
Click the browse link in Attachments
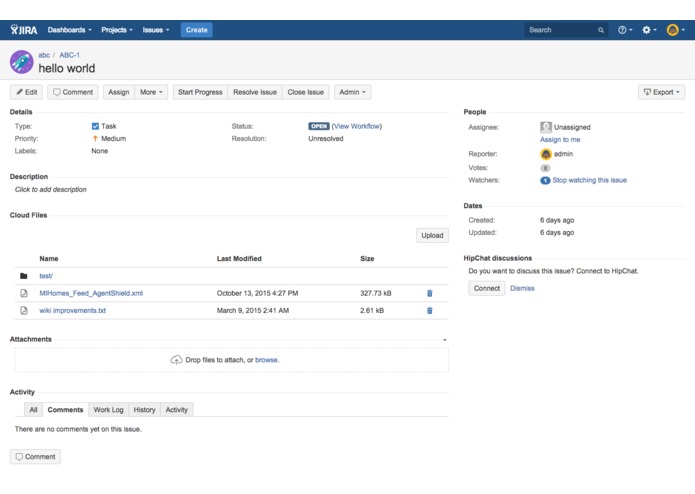(x=267, y=360)
